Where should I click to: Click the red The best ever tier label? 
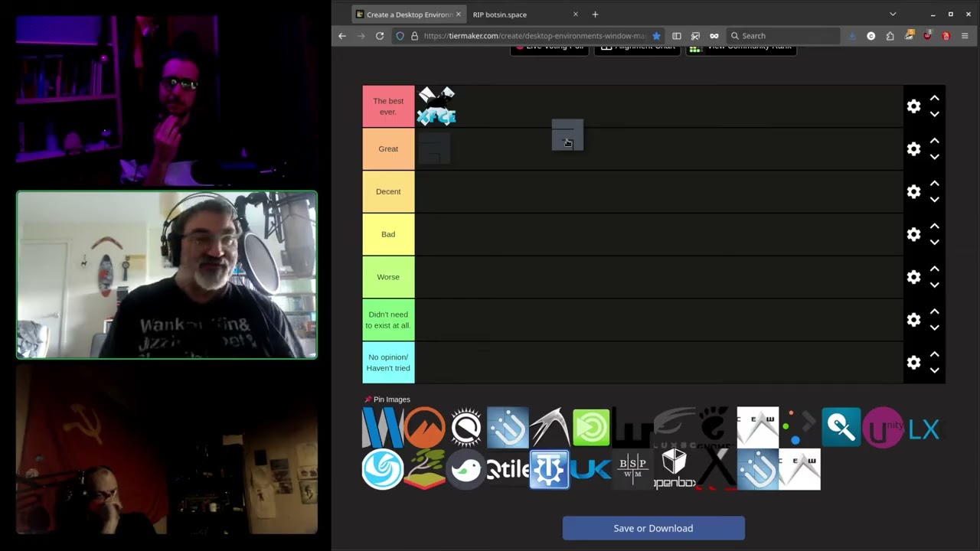coord(388,106)
